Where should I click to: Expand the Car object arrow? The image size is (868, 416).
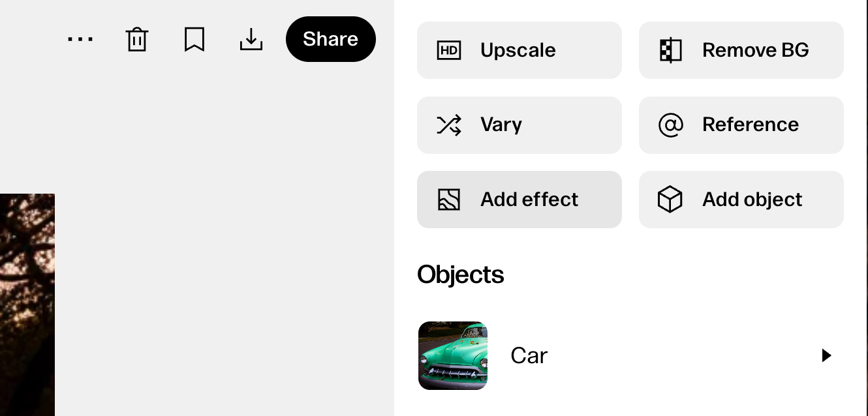[826, 355]
